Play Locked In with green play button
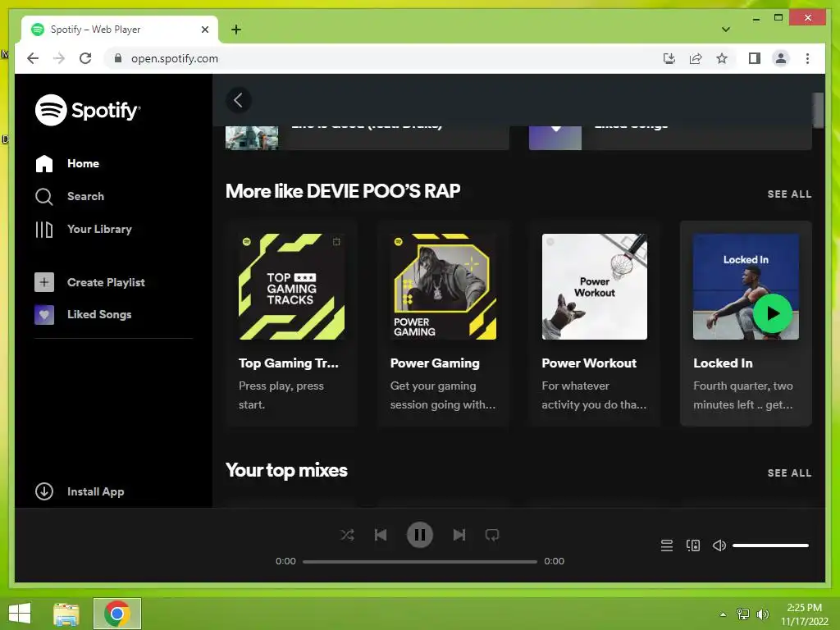Viewport: 840px width, 630px height. [x=773, y=313]
